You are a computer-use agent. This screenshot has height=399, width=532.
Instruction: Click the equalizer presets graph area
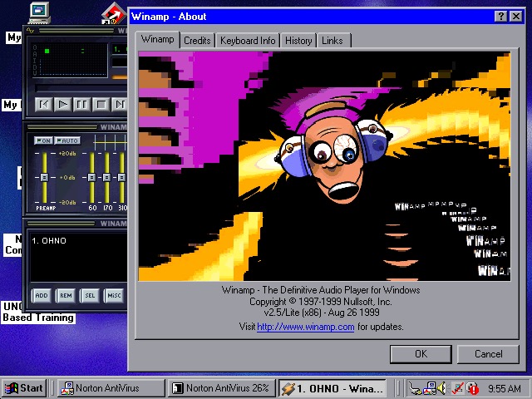(111, 142)
